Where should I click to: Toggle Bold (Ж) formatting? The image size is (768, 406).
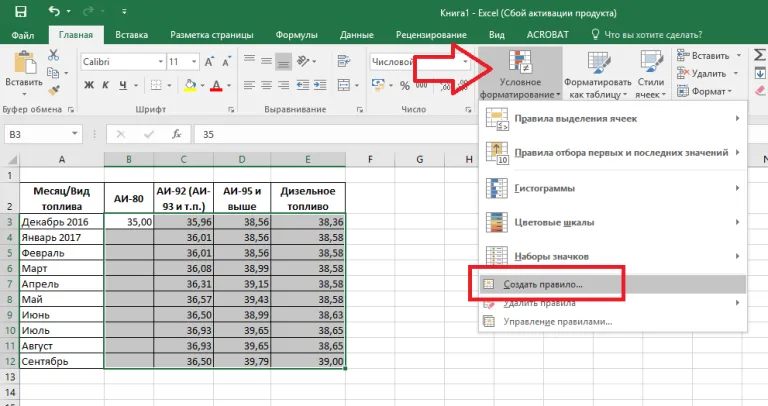point(89,85)
